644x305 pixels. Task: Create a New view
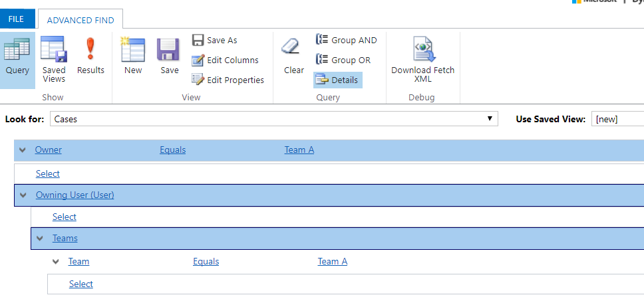point(133,57)
